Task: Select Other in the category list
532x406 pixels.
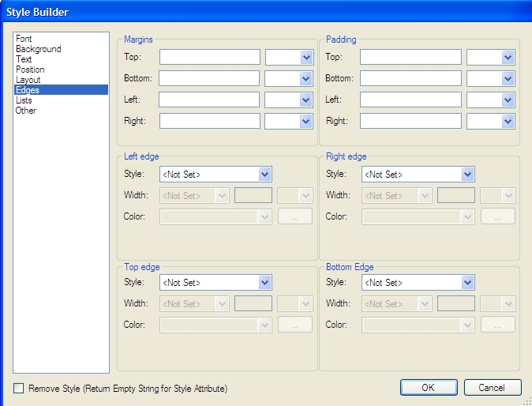Action: click(x=26, y=111)
